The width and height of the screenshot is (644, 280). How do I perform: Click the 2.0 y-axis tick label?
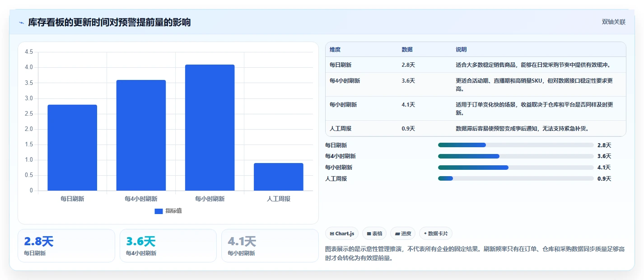(29, 129)
